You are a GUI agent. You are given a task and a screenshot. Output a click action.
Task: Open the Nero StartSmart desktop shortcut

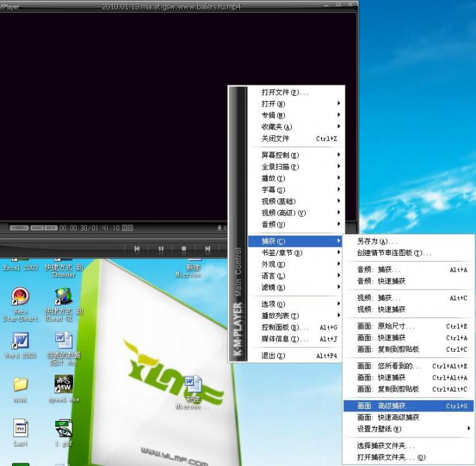pyautogui.click(x=20, y=304)
